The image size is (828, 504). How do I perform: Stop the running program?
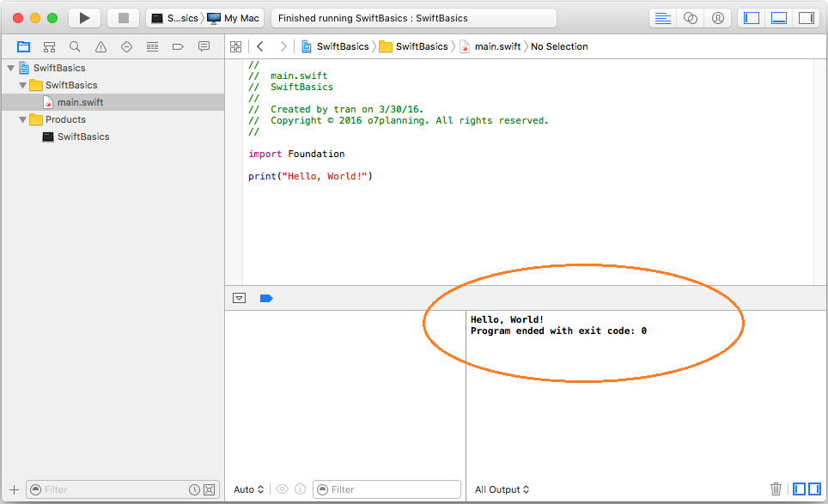pyautogui.click(x=123, y=18)
